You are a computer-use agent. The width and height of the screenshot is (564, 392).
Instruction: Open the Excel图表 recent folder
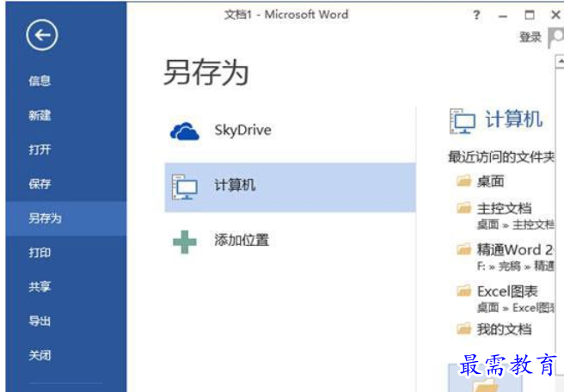point(507,291)
